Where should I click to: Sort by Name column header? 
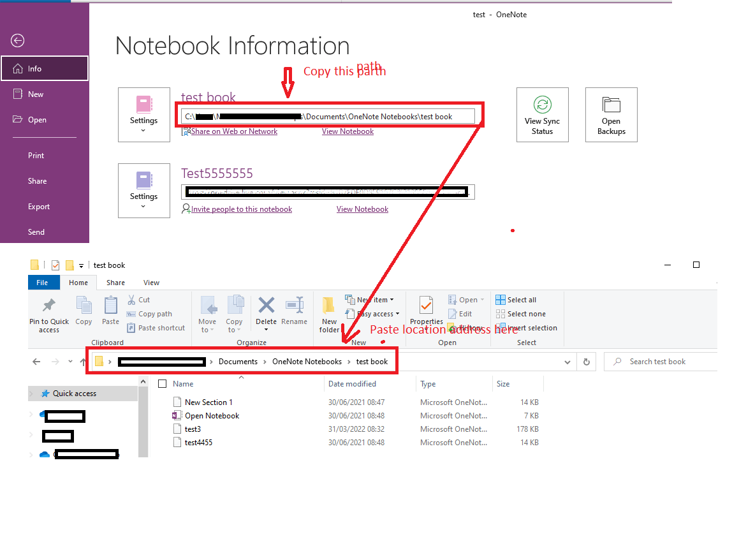183,384
